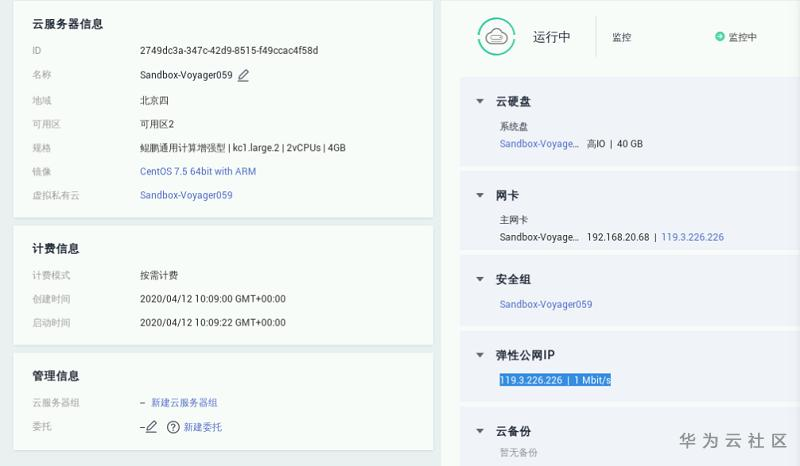The image size is (800, 466).
Task: Collapse the 安全组 section
Action: (x=480, y=279)
